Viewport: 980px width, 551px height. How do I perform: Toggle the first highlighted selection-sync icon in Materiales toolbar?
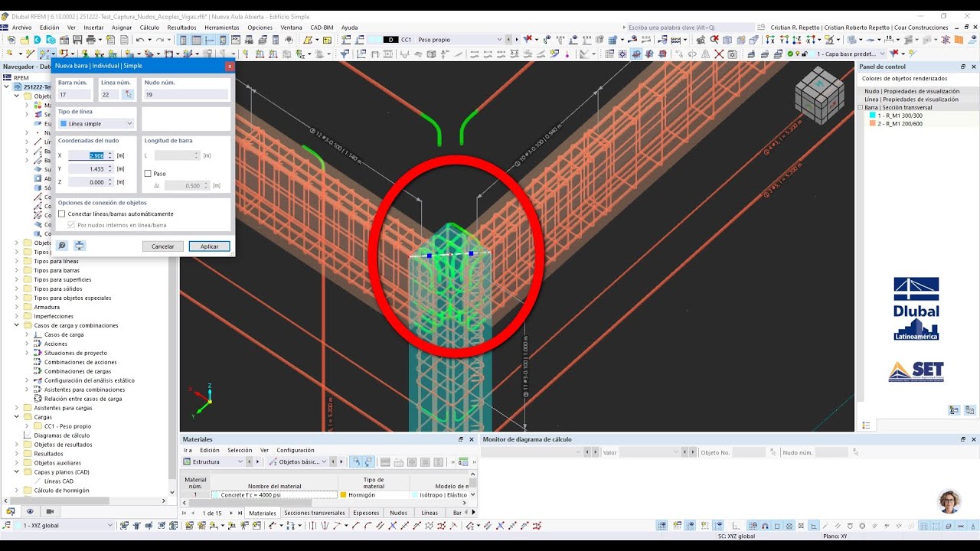tap(357, 462)
